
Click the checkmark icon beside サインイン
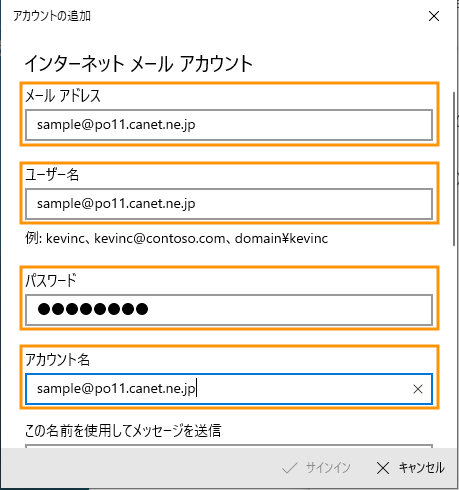[x=290, y=468]
